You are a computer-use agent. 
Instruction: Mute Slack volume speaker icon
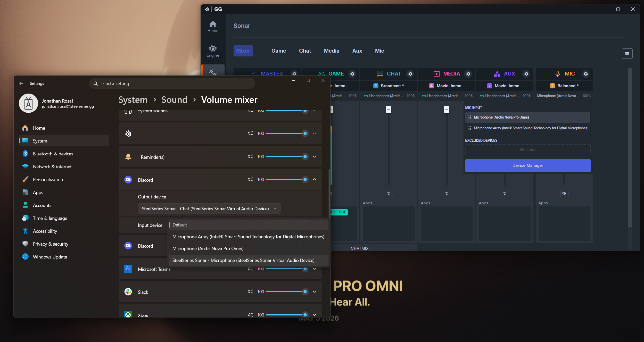[x=250, y=291]
